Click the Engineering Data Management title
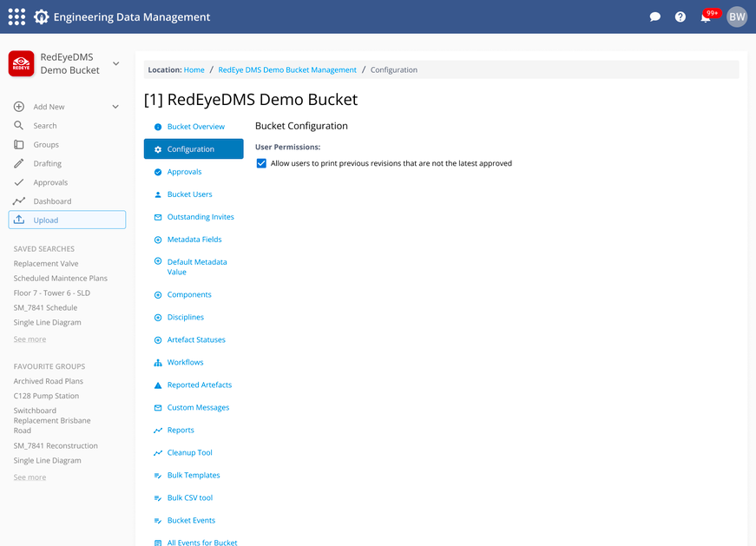 click(132, 16)
